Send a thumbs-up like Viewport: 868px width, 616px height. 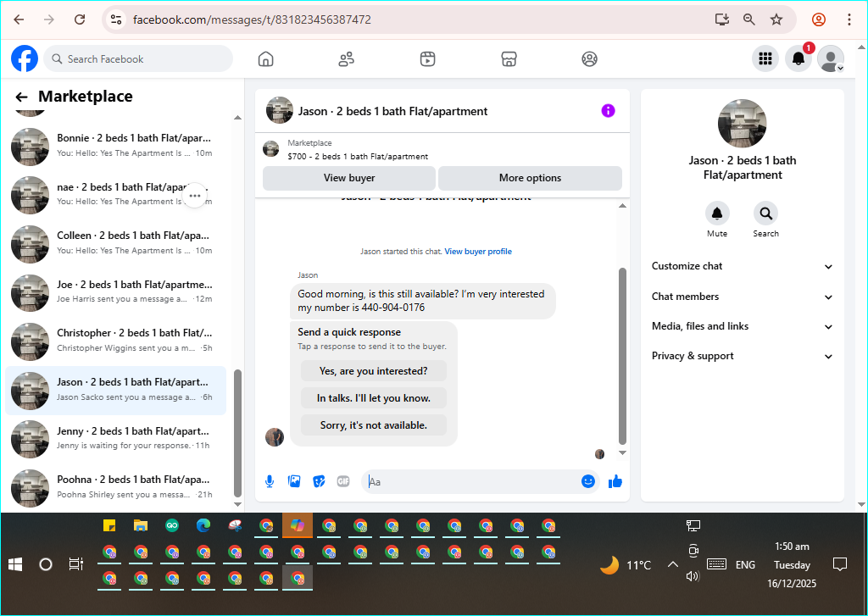(615, 481)
